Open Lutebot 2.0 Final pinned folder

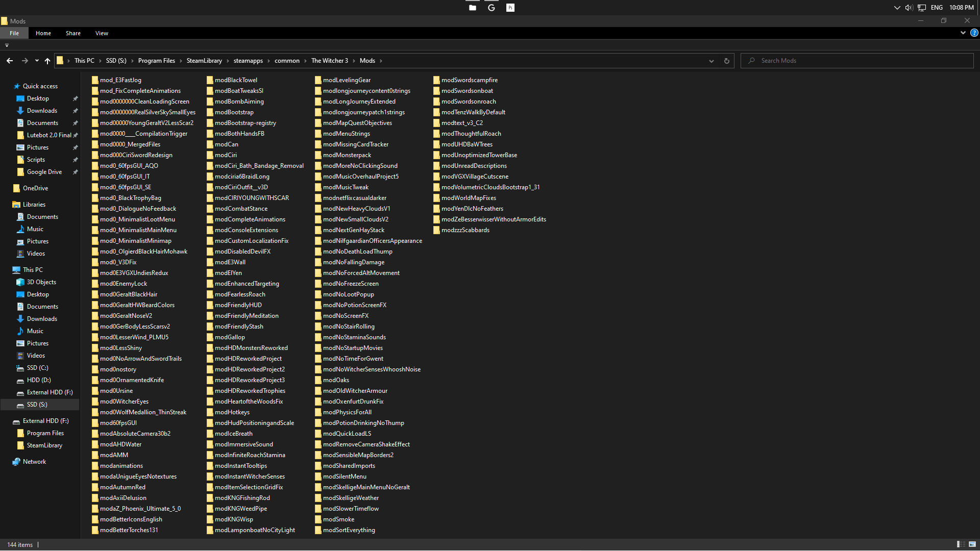pyautogui.click(x=49, y=135)
